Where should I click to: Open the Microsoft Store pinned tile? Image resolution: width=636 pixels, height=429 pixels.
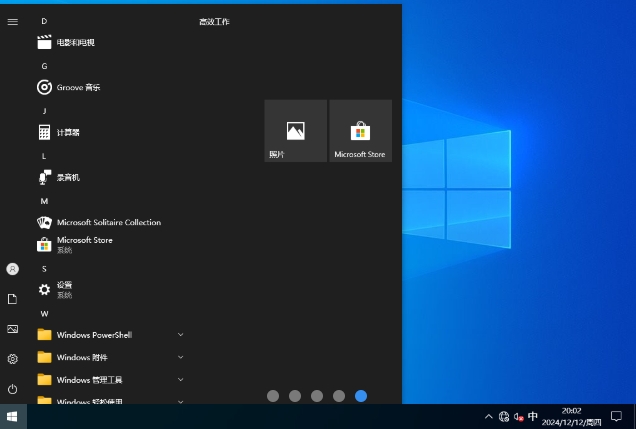tap(360, 130)
